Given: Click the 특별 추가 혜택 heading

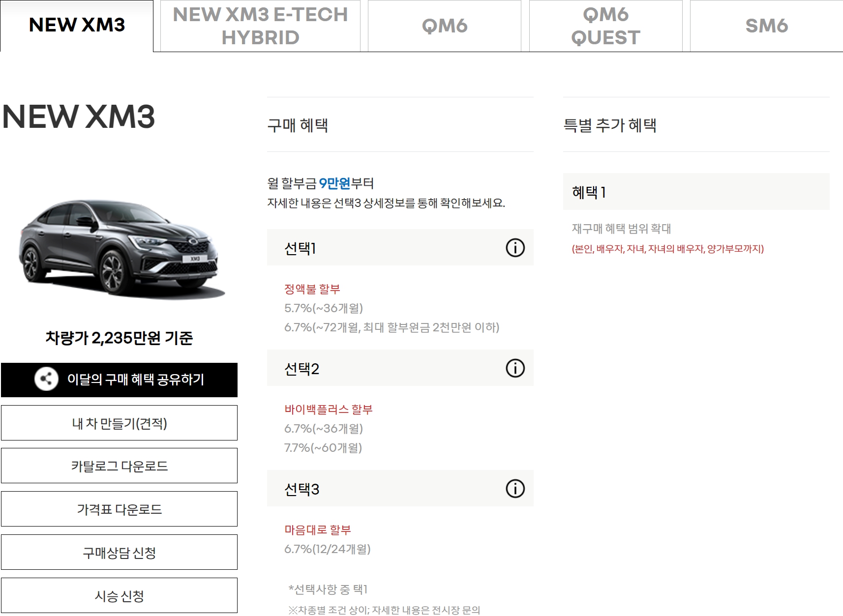Looking at the screenshot, I should pos(610,125).
